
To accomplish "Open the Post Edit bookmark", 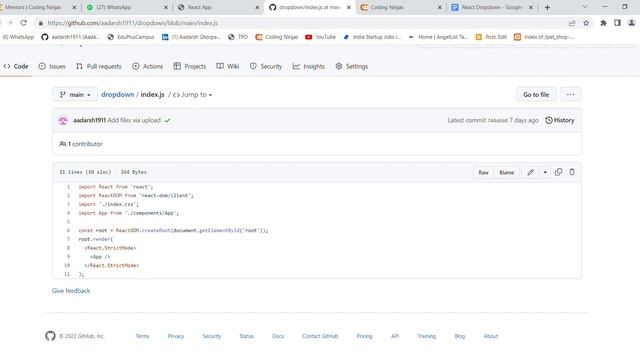I will (491, 37).
